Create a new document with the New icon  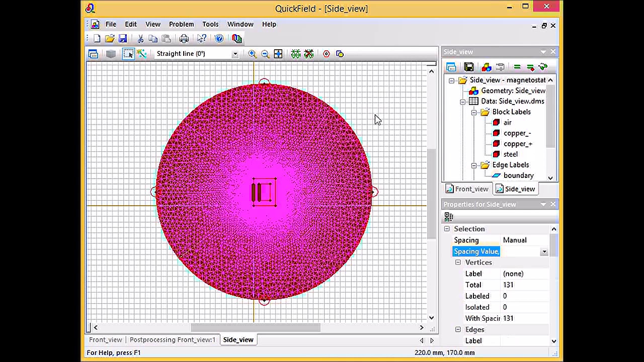[97, 39]
